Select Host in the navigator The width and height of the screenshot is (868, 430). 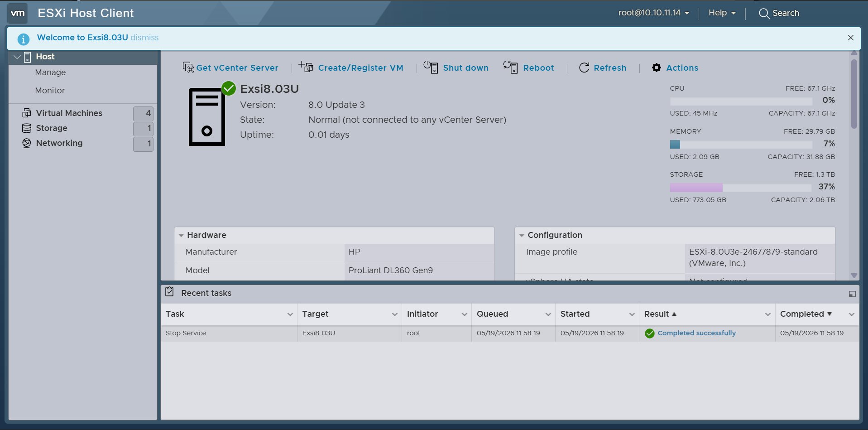click(45, 57)
